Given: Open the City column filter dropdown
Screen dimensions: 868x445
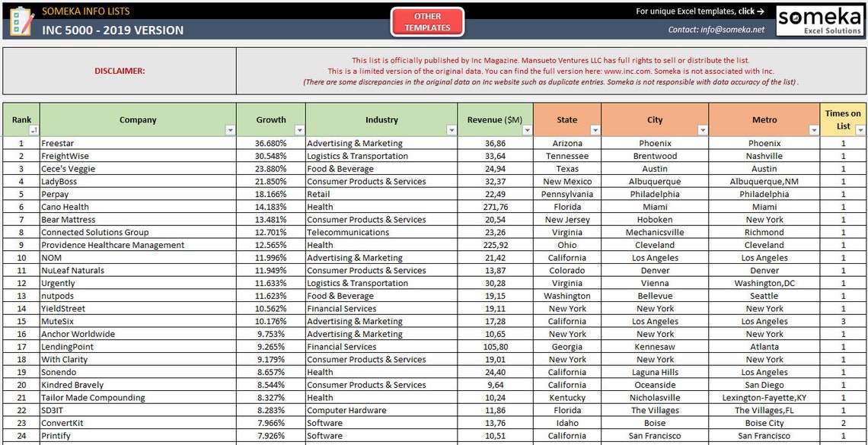Looking at the screenshot, I should (x=703, y=131).
